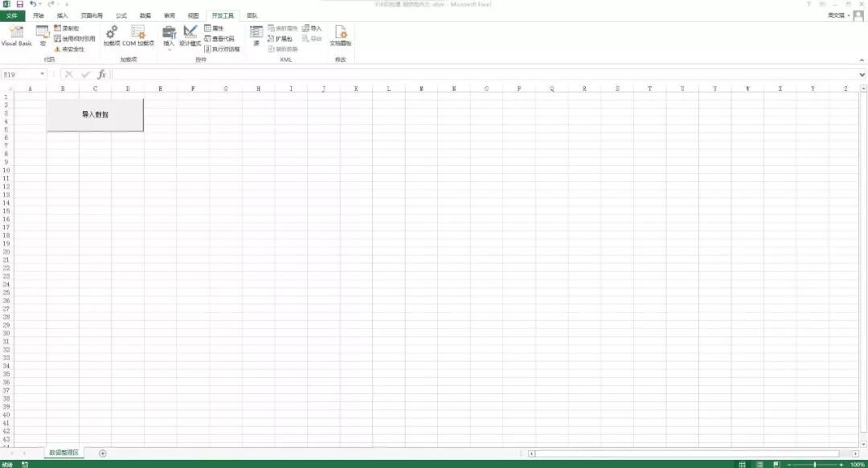The image size is (868, 468).
Task: Open COM Add-ins (COM 加载项)
Action: (x=138, y=35)
